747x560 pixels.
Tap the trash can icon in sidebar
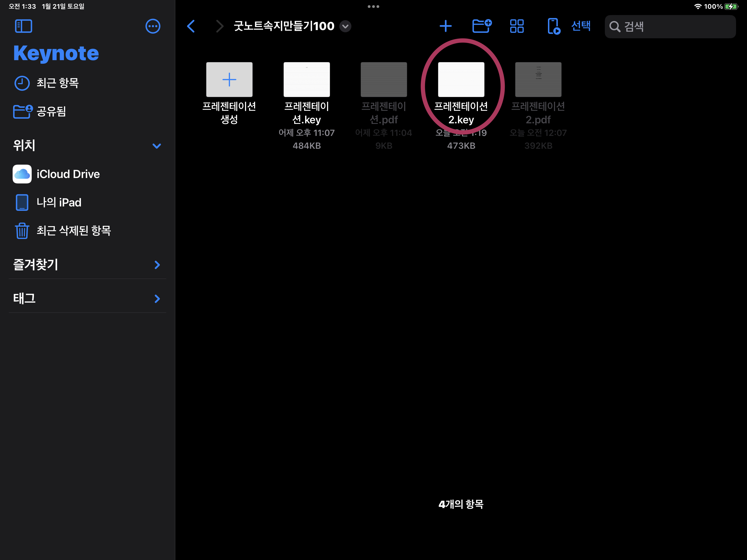pos(22,231)
